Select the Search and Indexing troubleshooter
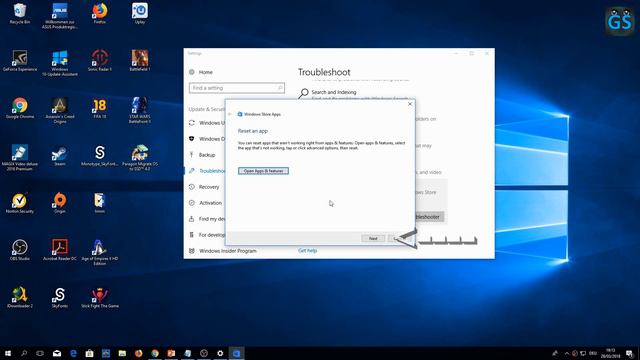The height and width of the screenshot is (360, 640). (333, 93)
